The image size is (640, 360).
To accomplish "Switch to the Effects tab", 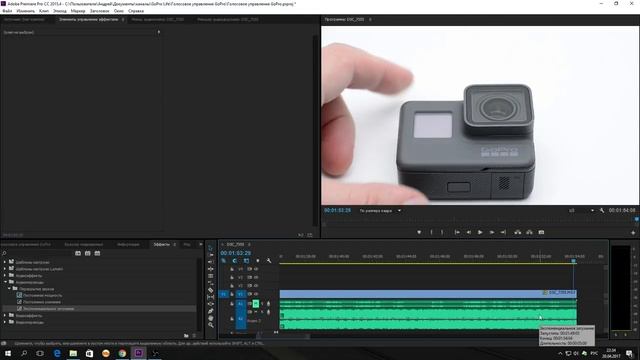I will 161,244.
